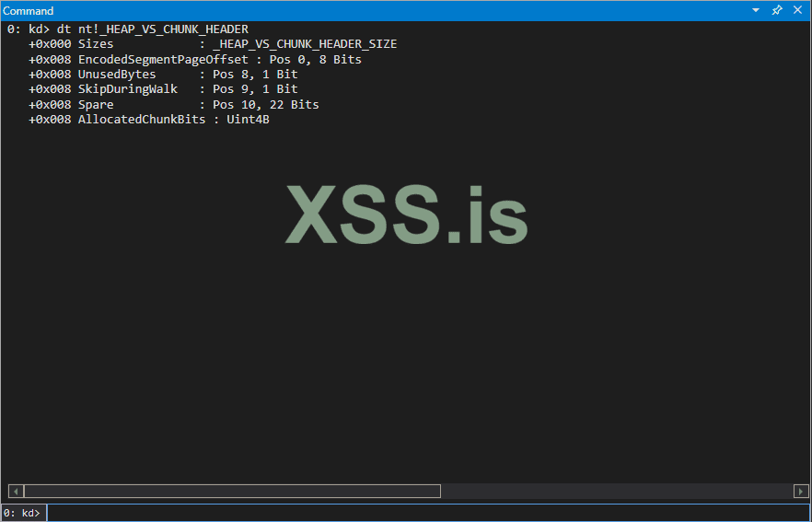This screenshot has width=812, height=522.
Task: Click the UnusedBytes field line
Action: pos(163,75)
